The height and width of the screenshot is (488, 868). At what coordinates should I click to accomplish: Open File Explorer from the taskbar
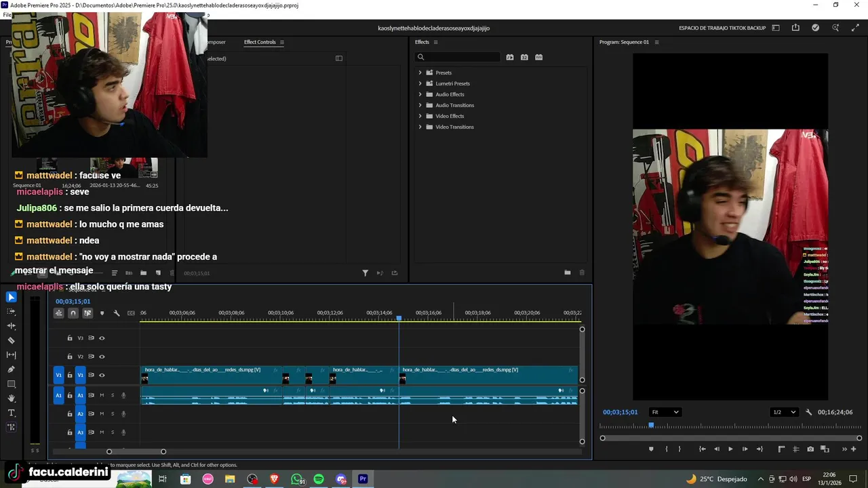230,479
